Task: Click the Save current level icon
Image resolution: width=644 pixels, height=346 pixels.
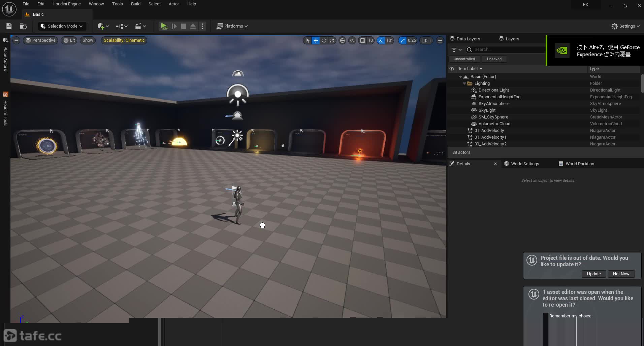Action: click(9, 26)
